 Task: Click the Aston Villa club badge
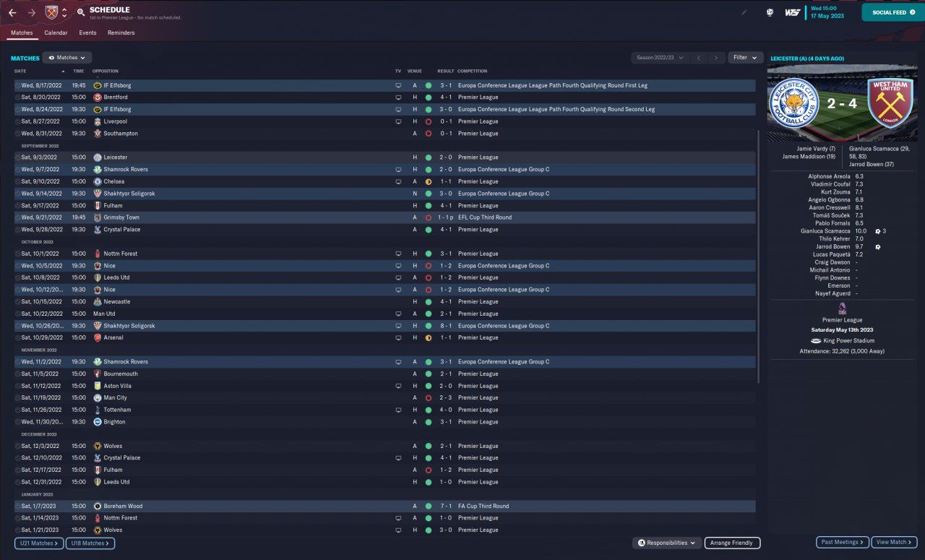pos(97,386)
